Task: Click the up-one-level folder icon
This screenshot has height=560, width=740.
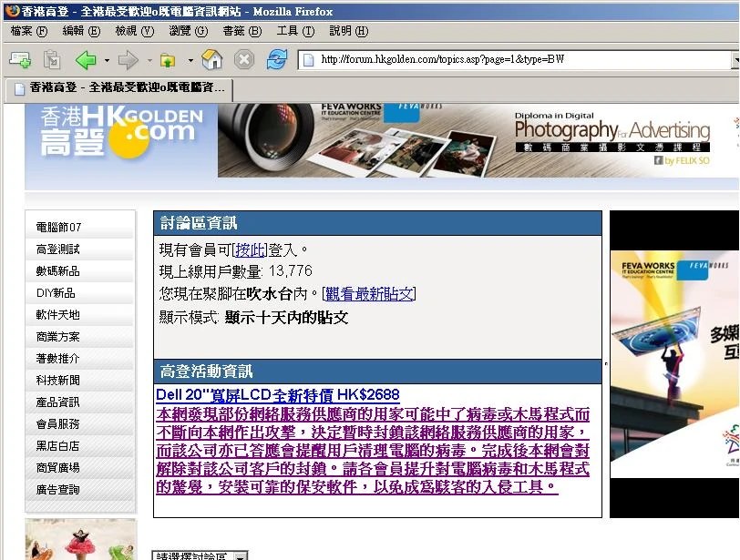Action: click(x=168, y=60)
